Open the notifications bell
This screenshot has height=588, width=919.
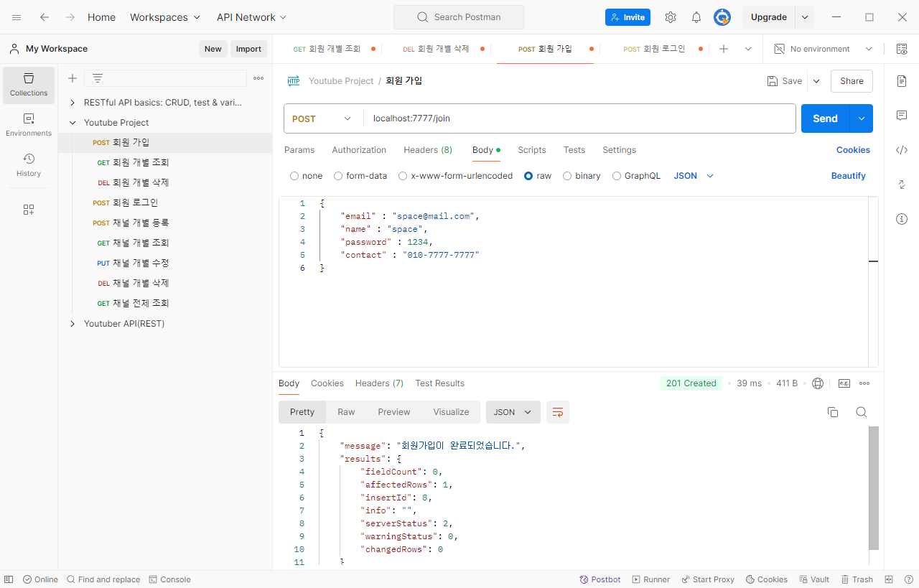click(696, 17)
